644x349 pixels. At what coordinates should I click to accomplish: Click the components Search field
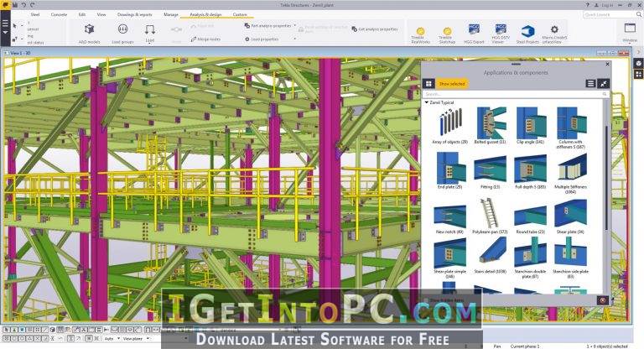point(512,96)
